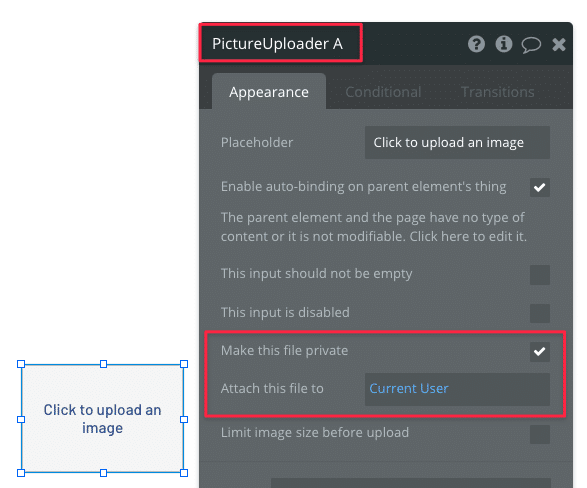Uncheck Make this file private
Image resolution: width=587 pixels, height=488 pixels.
pos(539,352)
